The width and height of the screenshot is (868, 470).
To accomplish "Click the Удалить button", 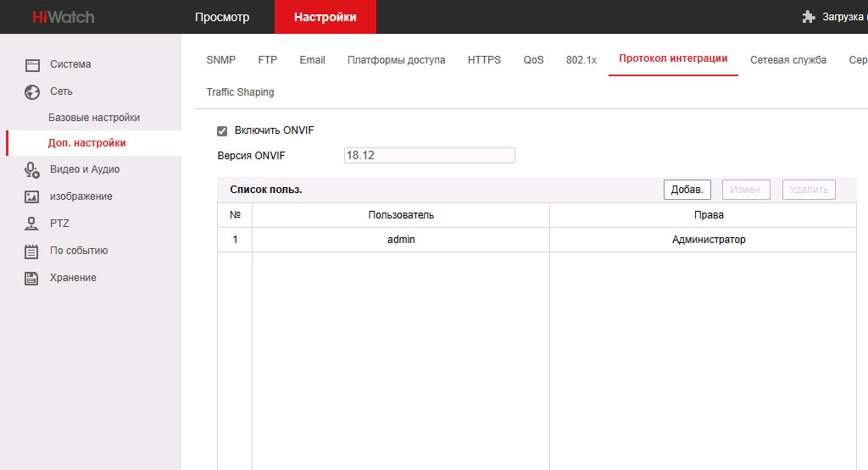I will point(809,190).
